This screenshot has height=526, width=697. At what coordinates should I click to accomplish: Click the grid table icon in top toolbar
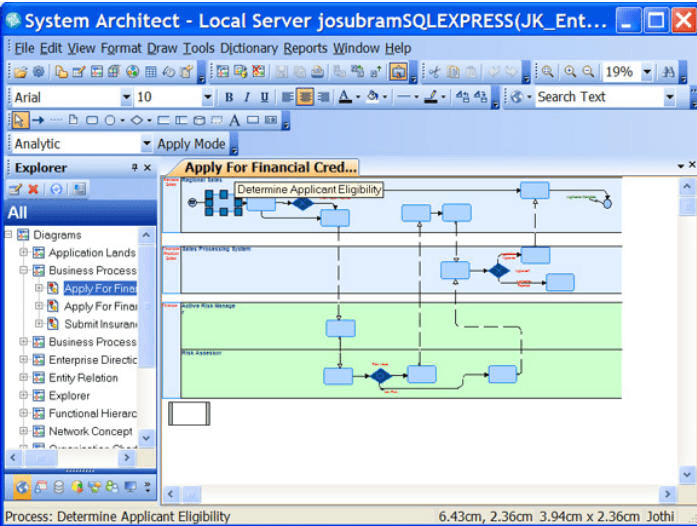[x=151, y=72]
